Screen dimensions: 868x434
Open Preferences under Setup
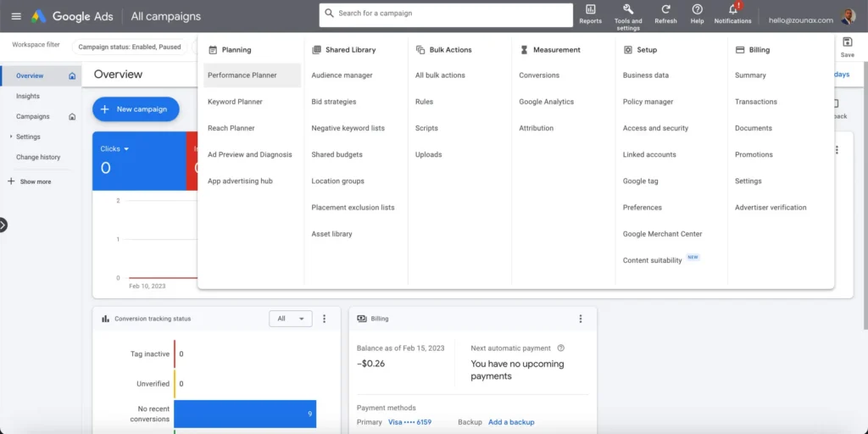click(x=643, y=208)
